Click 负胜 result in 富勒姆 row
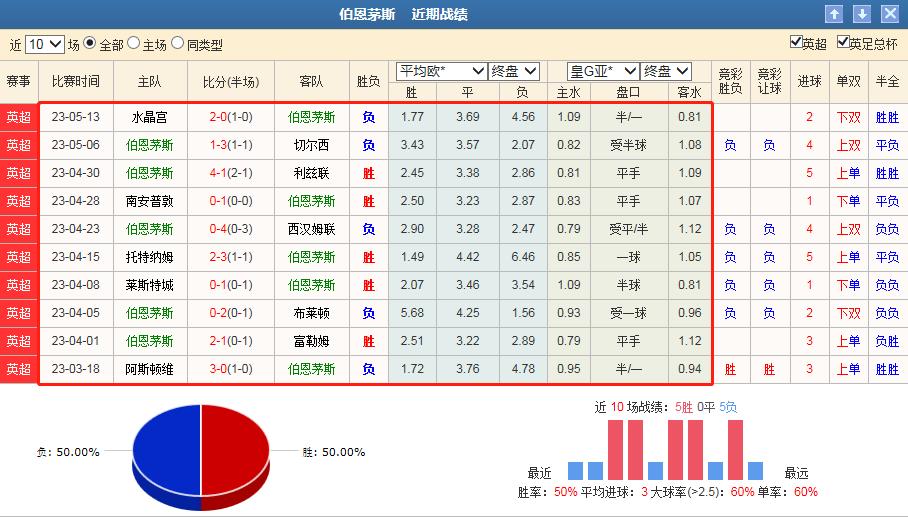Viewport: 908px width, 517px height. point(887,341)
